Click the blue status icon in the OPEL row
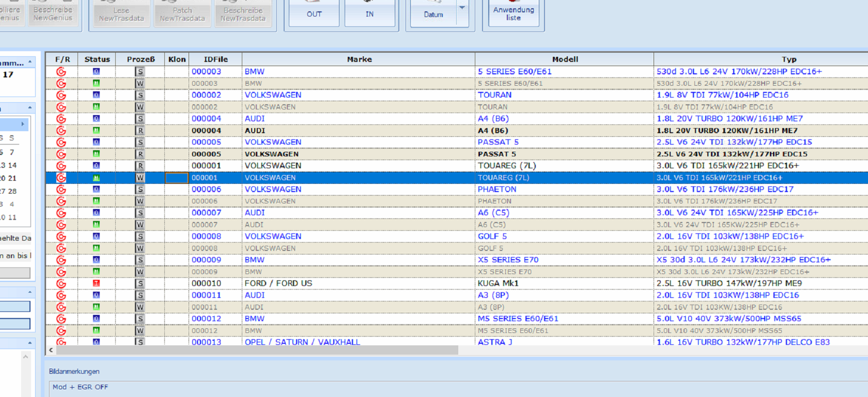Viewport: 868px width, 397px height. [96, 341]
